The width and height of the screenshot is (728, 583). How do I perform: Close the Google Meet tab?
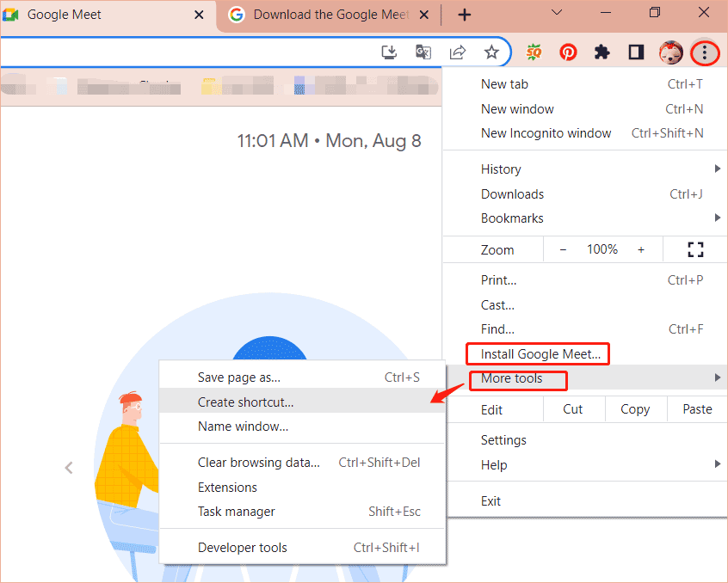click(199, 15)
